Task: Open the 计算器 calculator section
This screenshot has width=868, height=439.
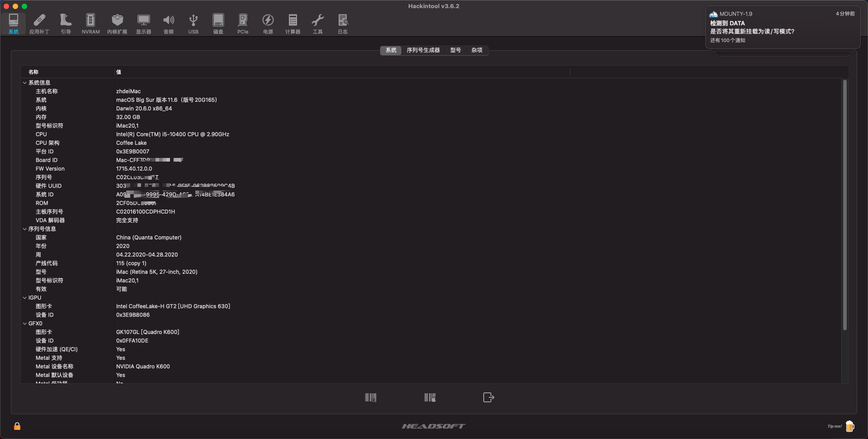Action: (293, 24)
